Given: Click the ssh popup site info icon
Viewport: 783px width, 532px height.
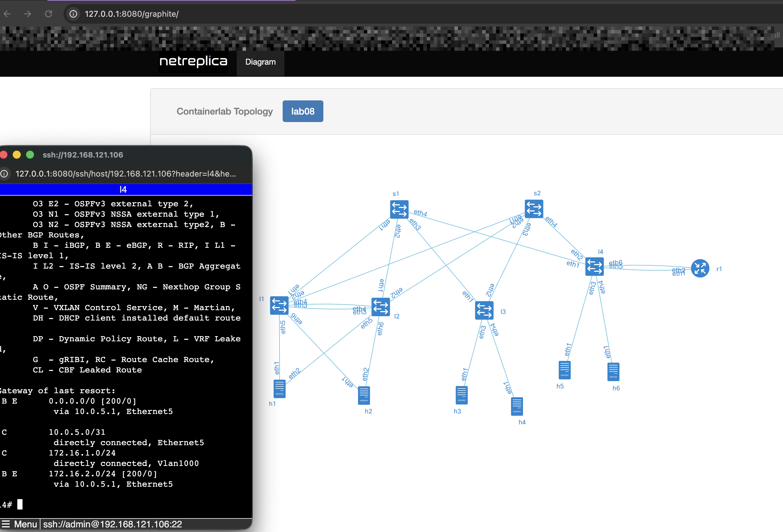Looking at the screenshot, I should click(4, 174).
